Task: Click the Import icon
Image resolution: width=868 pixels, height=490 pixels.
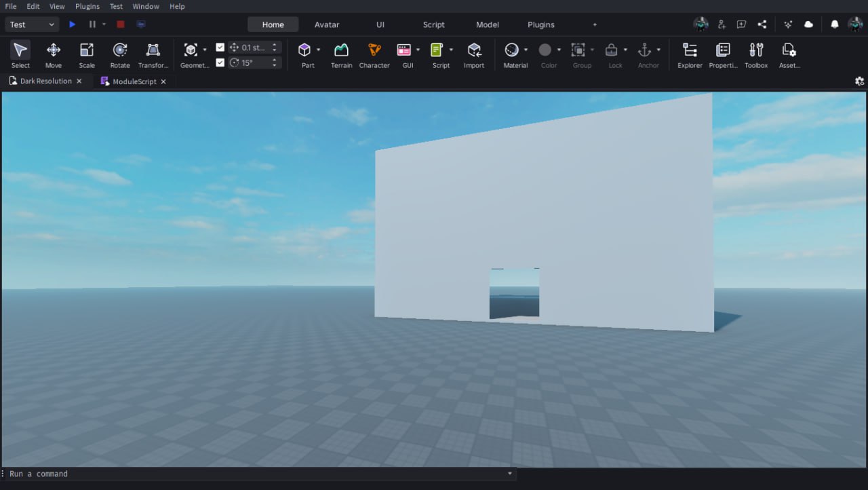Action: click(474, 55)
